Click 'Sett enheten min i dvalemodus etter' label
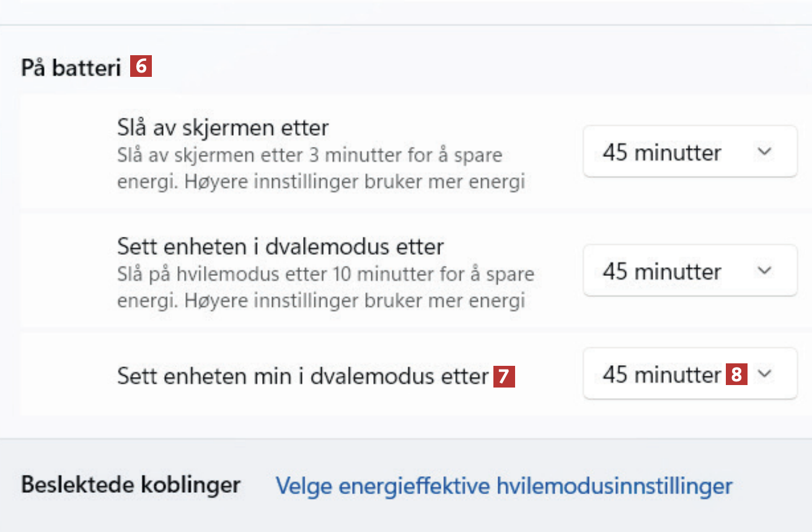This screenshot has height=532, width=812. pos(303,376)
